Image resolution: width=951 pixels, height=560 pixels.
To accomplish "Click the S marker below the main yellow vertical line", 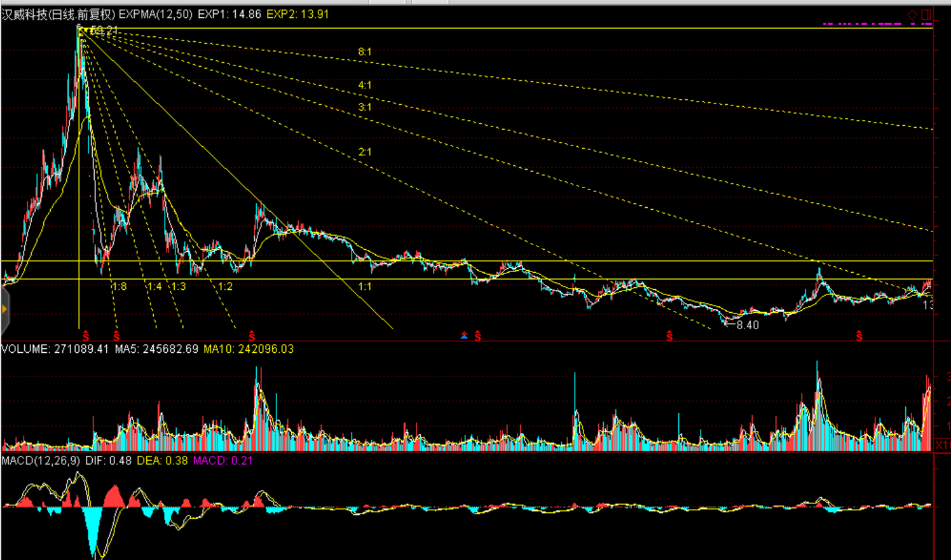I will tap(86, 336).
